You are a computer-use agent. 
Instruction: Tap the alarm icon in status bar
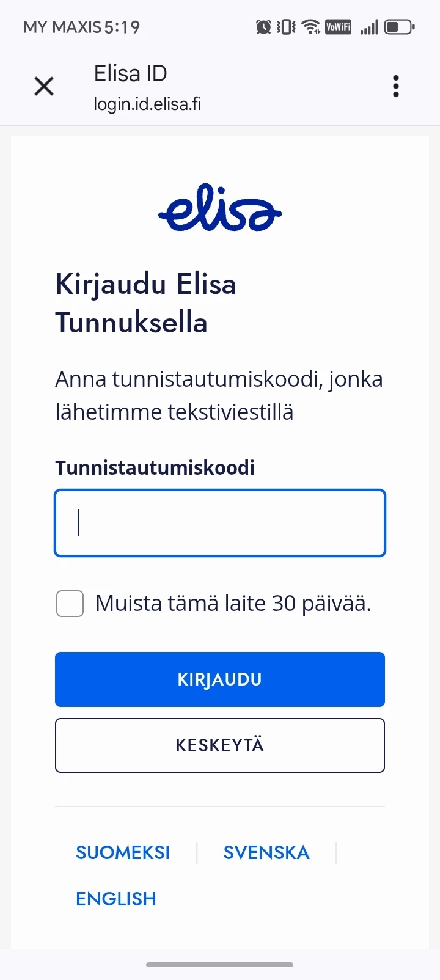pyautogui.click(x=263, y=27)
